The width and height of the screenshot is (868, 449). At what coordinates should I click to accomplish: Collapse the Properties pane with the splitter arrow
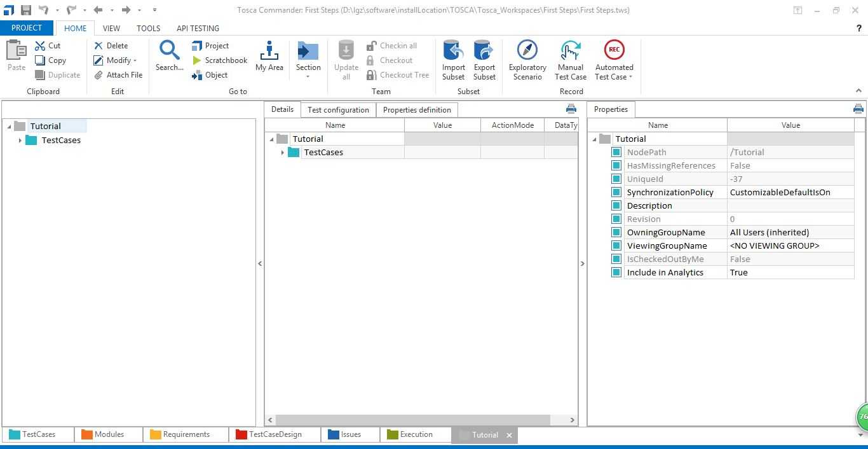[x=582, y=263]
